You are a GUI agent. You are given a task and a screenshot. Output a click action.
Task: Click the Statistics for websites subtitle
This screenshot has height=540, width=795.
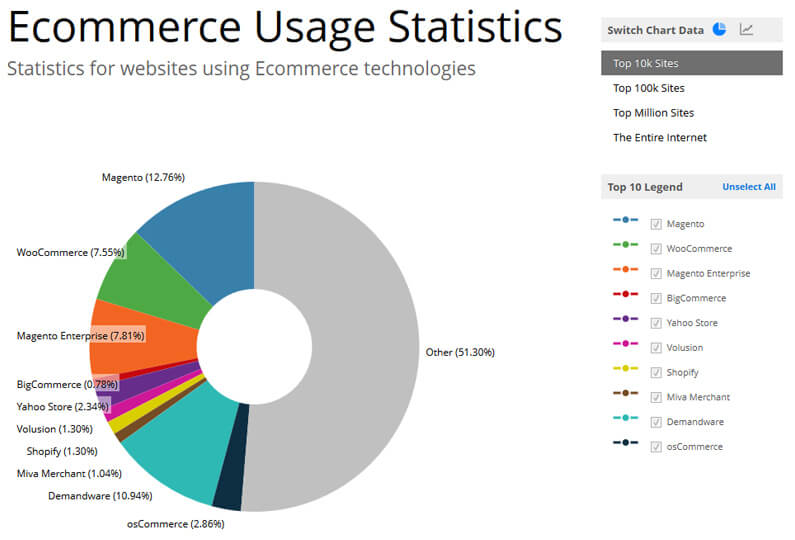tap(241, 68)
